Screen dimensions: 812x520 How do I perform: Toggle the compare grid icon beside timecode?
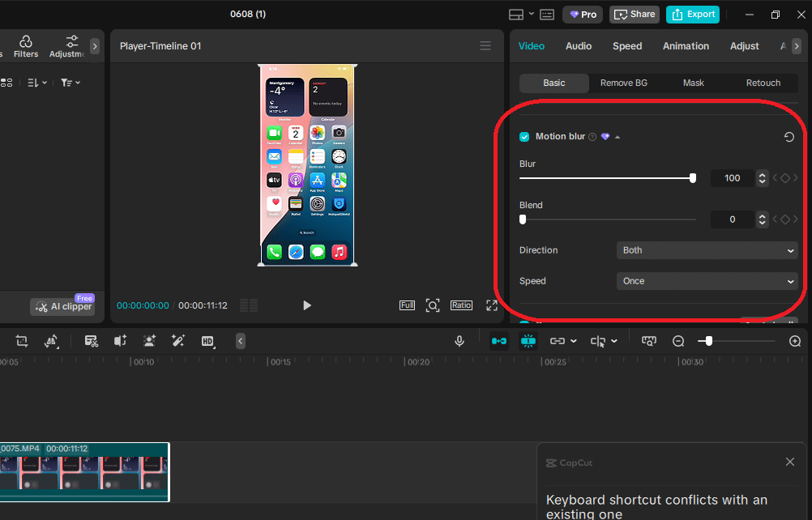coord(249,305)
